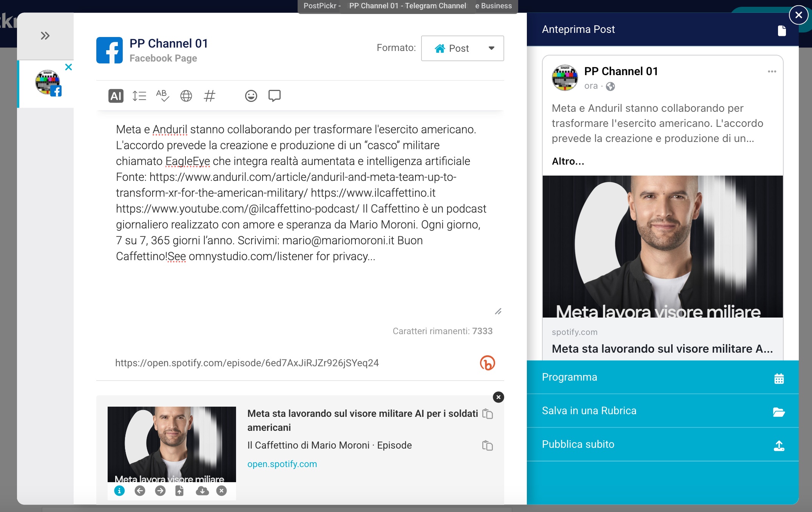Click the spotify.com domain in preview card
812x512 pixels.
(x=574, y=332)
